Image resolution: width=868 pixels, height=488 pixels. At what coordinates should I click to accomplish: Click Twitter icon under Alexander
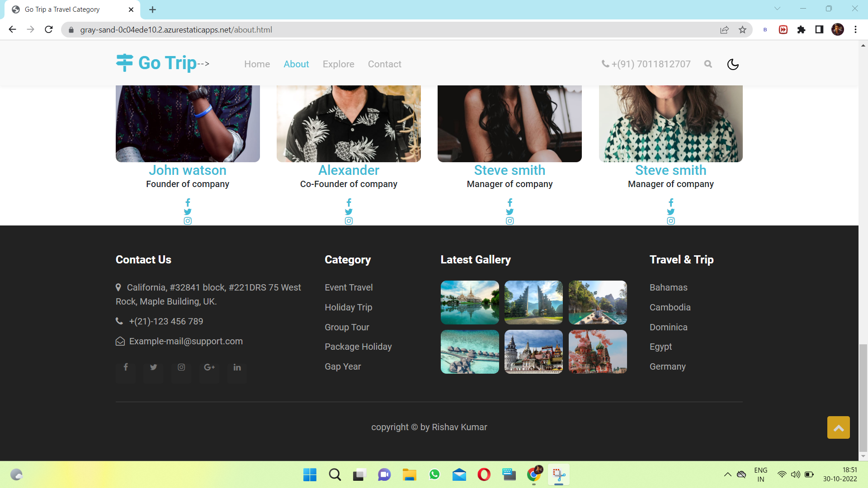pos(349,211)
